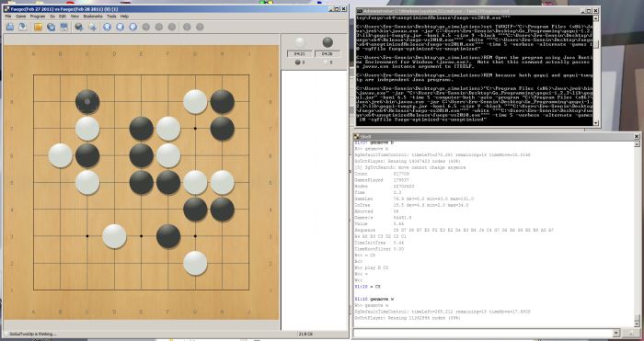Click the Save toolbar icon next to Open
The width and height of the screenshot is (644, 341).
point(23,27)
